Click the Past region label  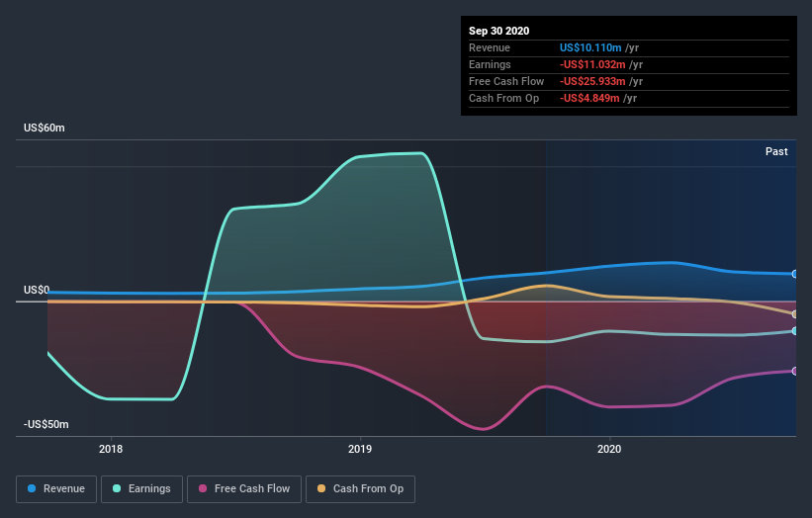(x=776, y=151)
